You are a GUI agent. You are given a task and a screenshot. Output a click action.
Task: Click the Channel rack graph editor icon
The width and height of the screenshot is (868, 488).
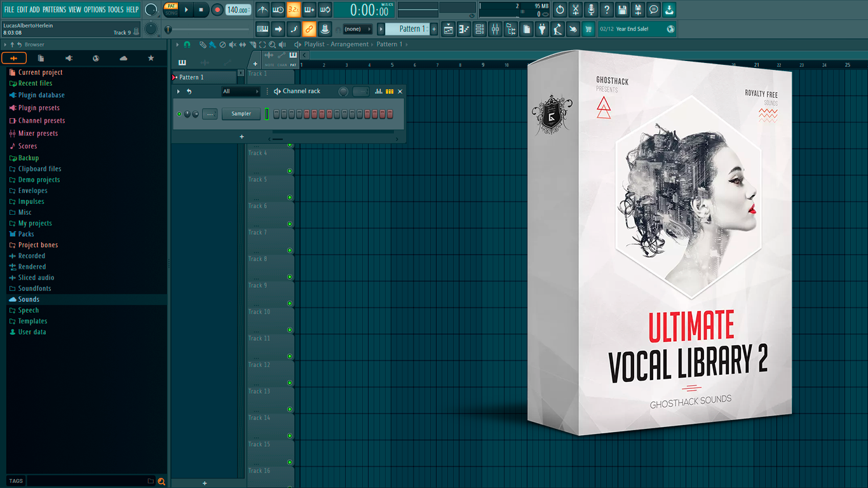tap(379, 91)
